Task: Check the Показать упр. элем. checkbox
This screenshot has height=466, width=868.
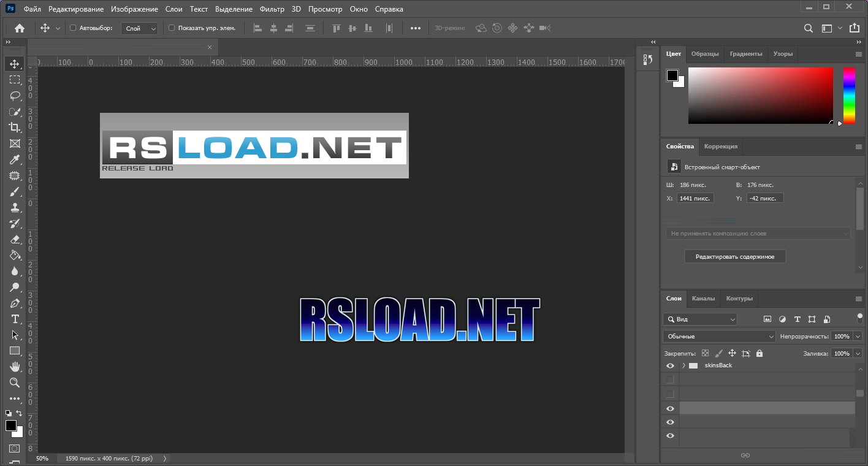Action: pyautogui.click(x=172, y=28)
